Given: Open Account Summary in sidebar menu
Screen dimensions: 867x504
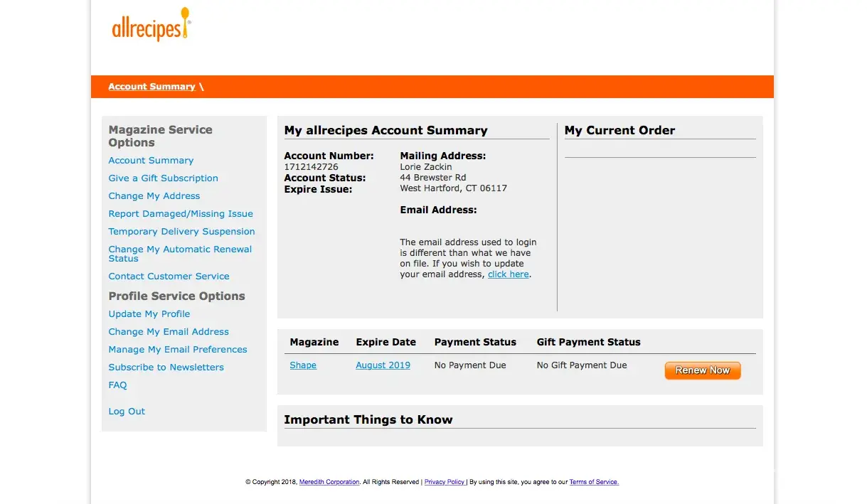Looking at the screenshot, I should point(151,161).
